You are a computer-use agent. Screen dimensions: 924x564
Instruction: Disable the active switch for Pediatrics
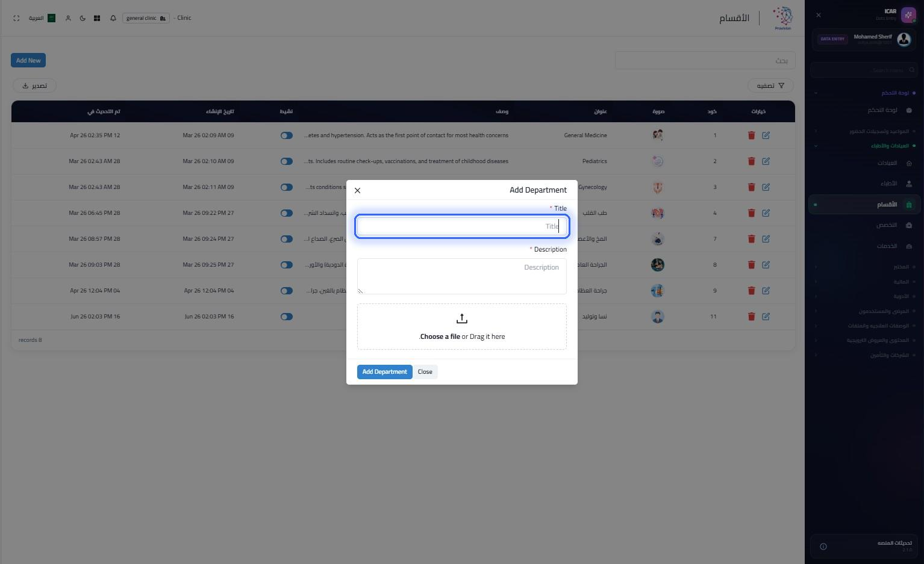[x=287, y=161]
